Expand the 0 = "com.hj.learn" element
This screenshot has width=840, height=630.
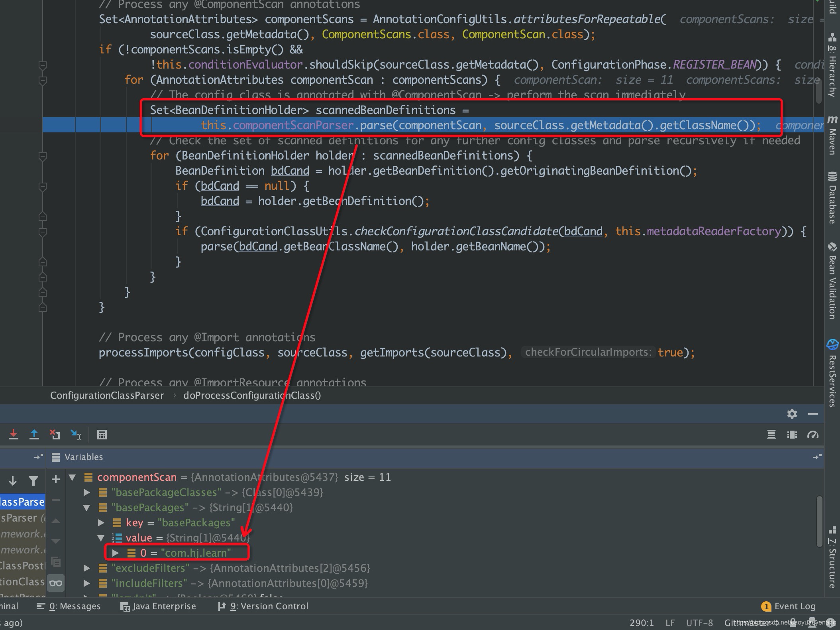[115, 553]
